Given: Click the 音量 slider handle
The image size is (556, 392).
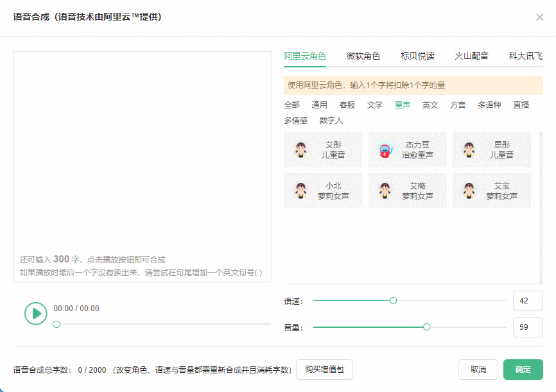Looking at the screenshot, I should tap(426, 327).
